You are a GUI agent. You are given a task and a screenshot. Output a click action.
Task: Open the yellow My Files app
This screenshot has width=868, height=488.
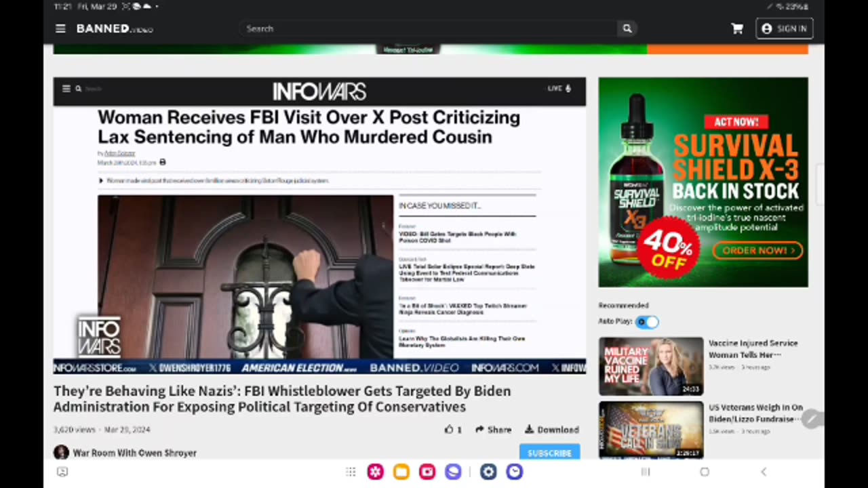point(401,472)
